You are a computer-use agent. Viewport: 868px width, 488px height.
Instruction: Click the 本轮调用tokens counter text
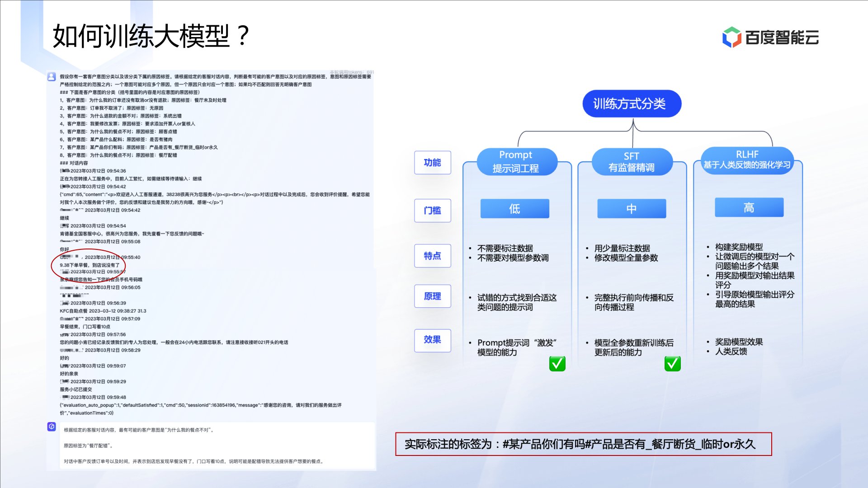352,72
